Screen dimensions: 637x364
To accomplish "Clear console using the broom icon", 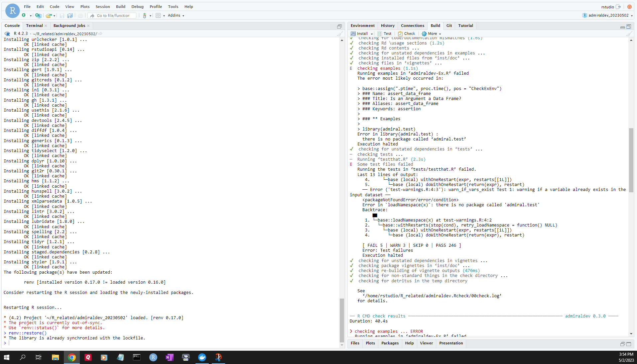I will pos(339,34).
